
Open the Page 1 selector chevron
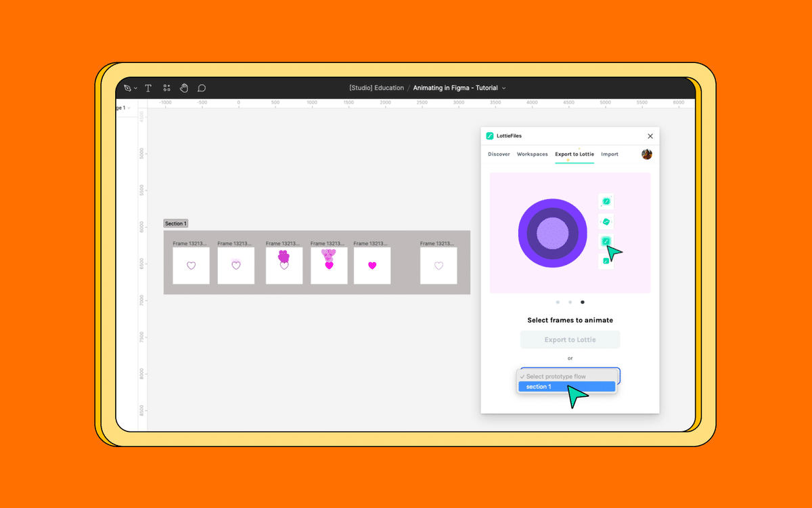129,108
